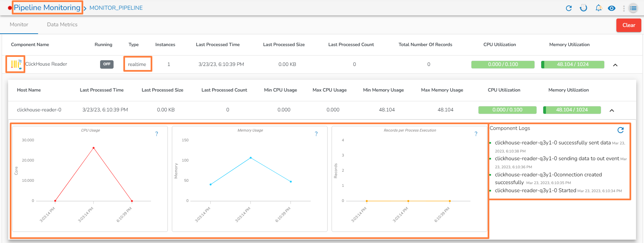The image size is (644, 243).
Task: Open the pipeline log history icon
Action: pos(583,8)
